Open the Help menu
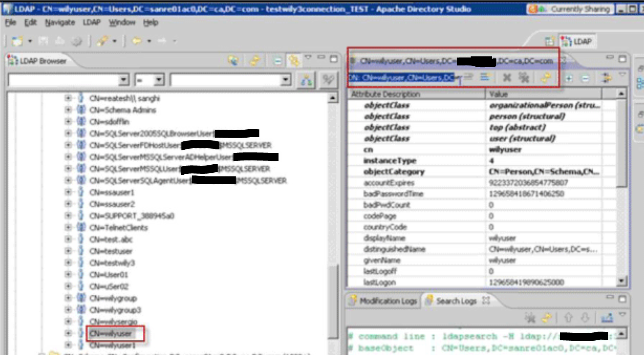 point(151,22)
